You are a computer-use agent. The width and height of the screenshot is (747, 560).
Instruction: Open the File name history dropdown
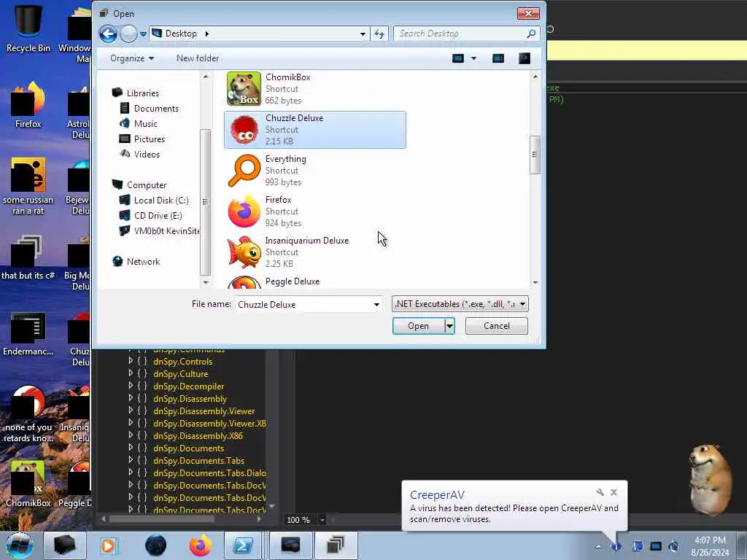(x=376, y=305)
